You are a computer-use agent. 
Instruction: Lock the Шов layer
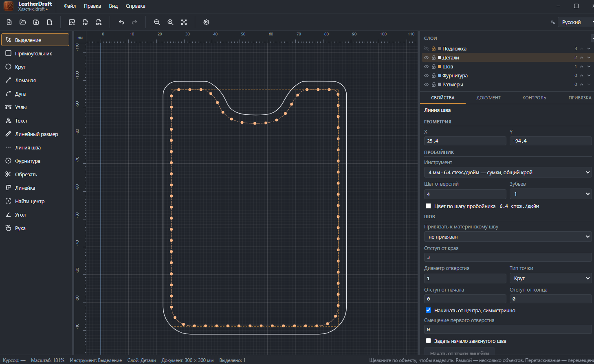(x=434, y=67)
